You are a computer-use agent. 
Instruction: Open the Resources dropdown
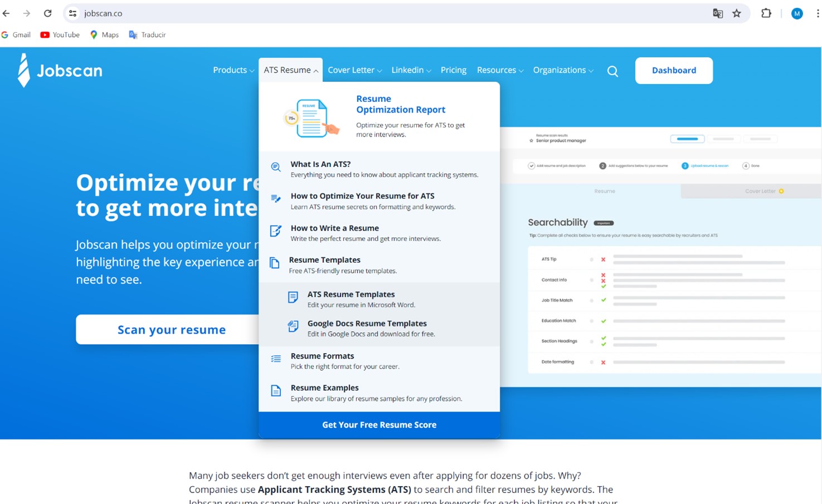pos(499,70)
